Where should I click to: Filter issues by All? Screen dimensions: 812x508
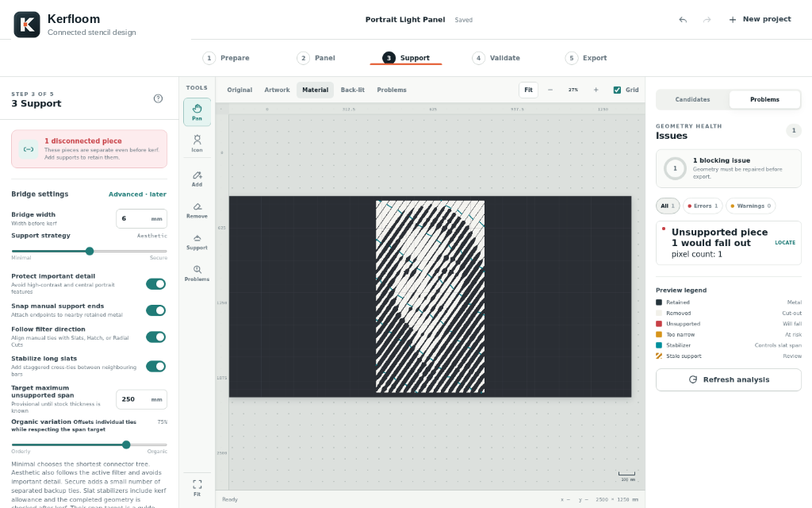point(668,206)
